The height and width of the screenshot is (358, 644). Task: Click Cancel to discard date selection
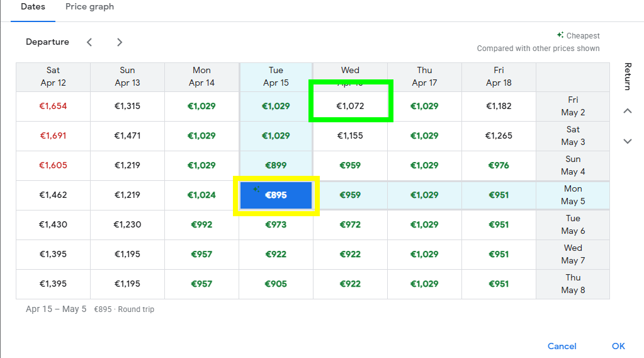tap(562, 346)
